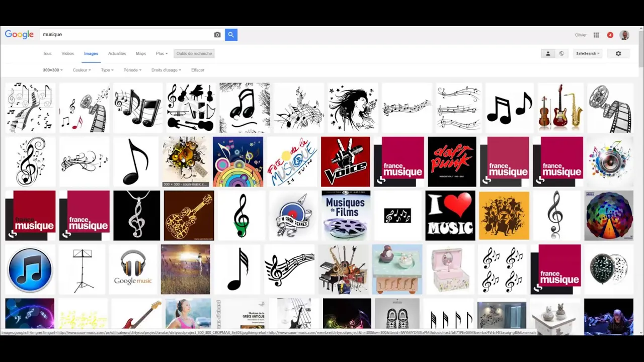Open the brown guitar artwork thumbnail
Image resolution: width=644 pixels, height=362 pixels.
click(x=189, y=215)
